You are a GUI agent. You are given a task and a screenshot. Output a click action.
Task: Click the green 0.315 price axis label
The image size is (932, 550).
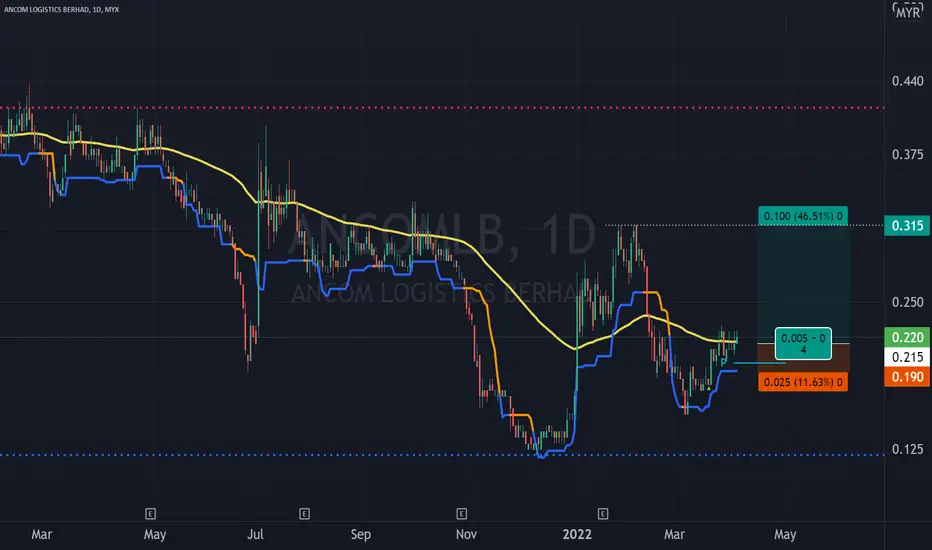tap(907, 225)
